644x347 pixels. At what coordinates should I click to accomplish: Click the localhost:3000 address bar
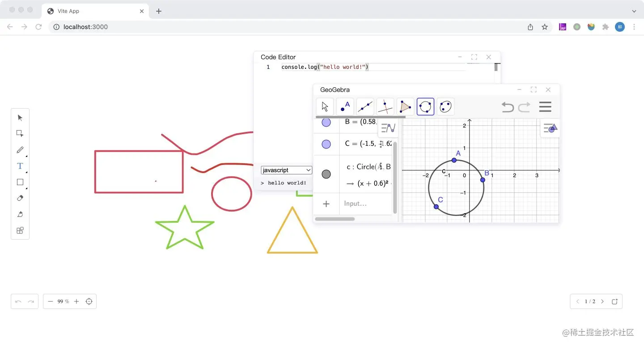286,27
